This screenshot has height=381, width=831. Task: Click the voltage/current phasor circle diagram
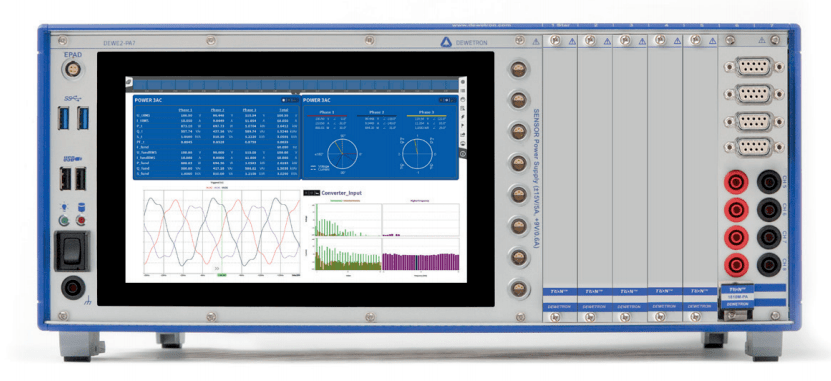point(342,154)
